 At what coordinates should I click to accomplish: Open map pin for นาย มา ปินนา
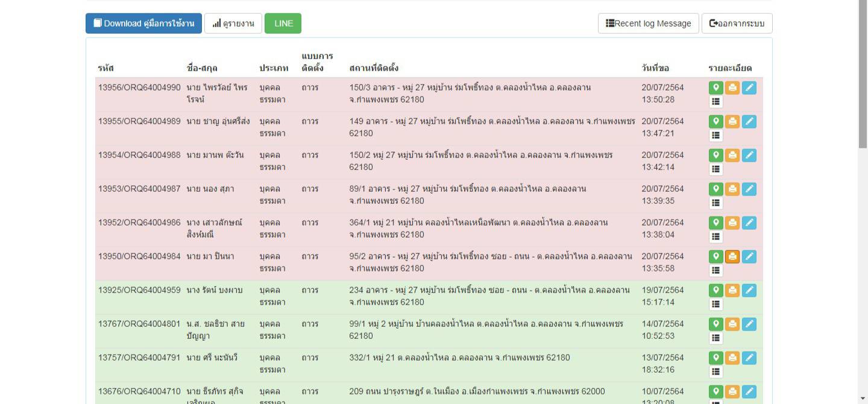(x=715, y=256)
